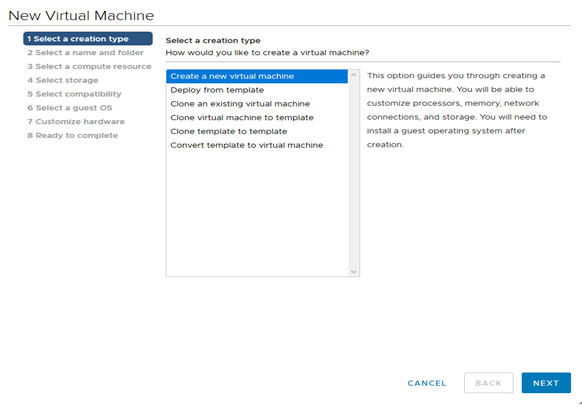Viewport: 582px width, 407px height.
Task: Choose 'Clone template to template' entry
Action: click(257, 131)
